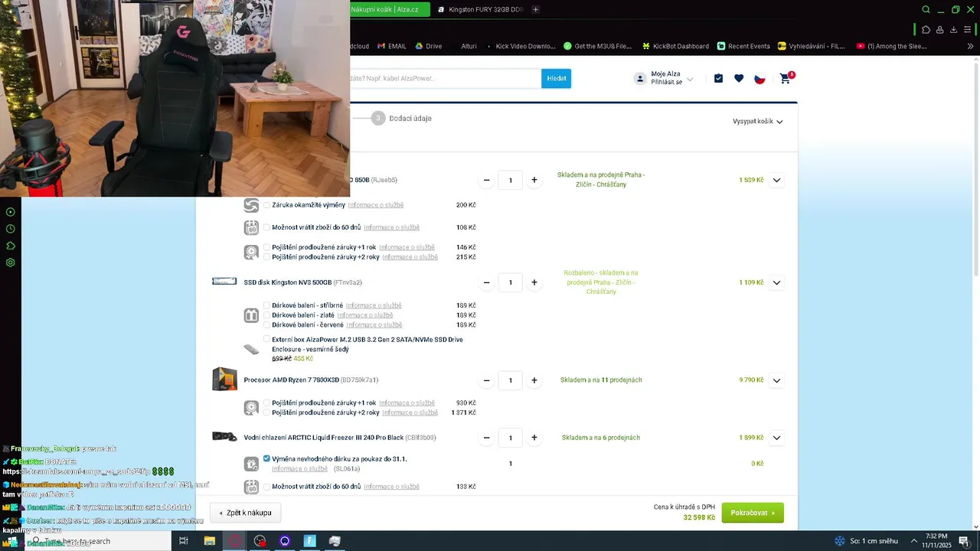Open the Get the M3U8 File bookmark
980x551 pixels.
point(598,46)
